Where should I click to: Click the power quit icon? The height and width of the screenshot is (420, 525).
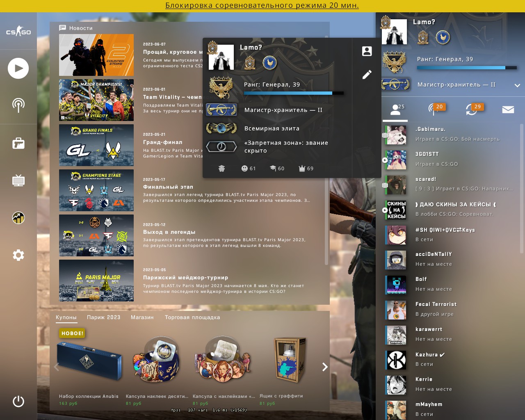[x=18, y=401]
